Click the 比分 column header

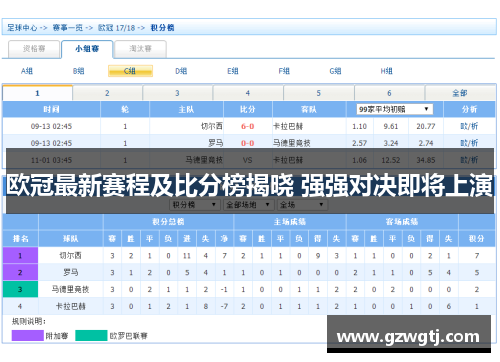(x=248, y=109)
